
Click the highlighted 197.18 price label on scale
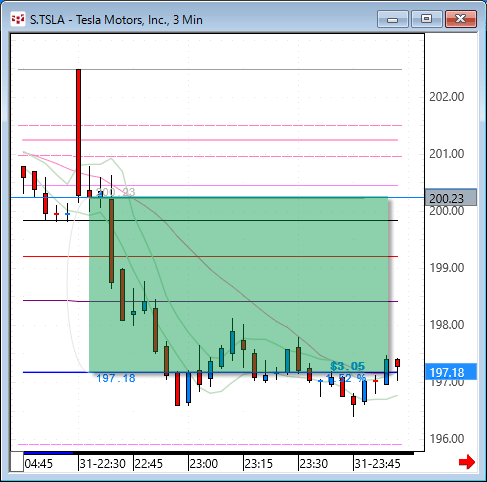click(x=451, y=372)
